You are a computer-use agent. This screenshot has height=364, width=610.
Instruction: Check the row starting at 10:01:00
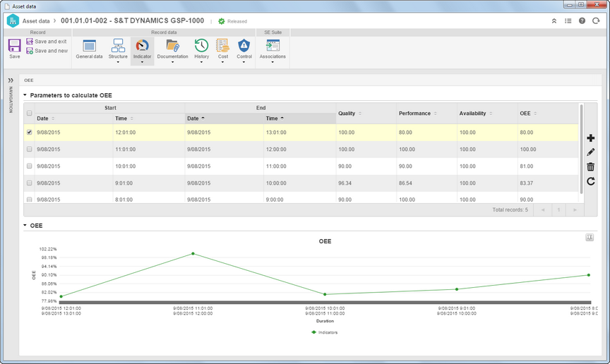[x=29, y=166]
